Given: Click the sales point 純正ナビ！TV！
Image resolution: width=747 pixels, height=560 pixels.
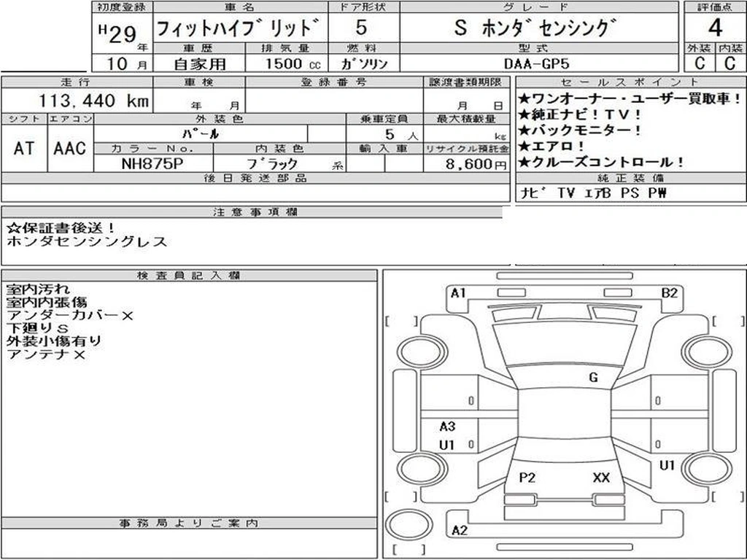Looking at the screenshot, I should (580, 114).
